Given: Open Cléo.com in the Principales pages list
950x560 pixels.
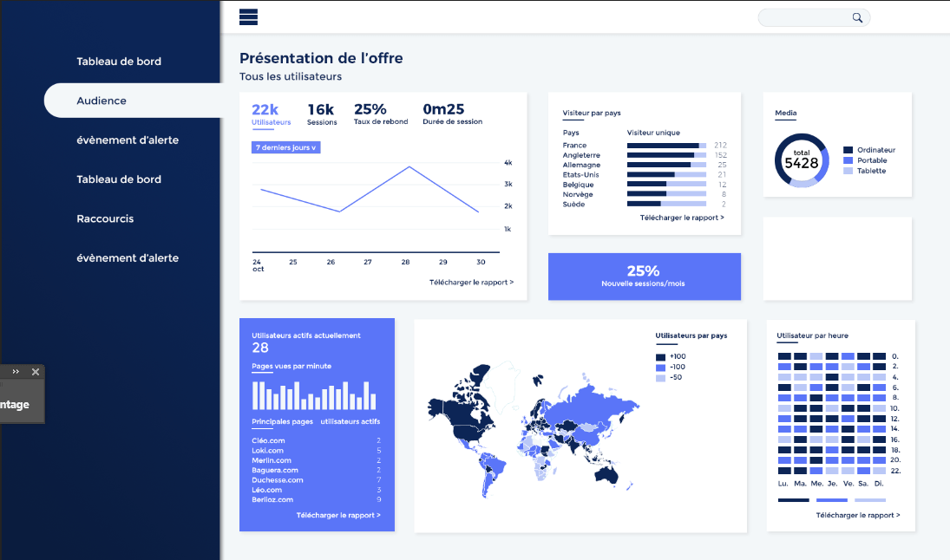Looking at the screenshot, I should [268, 440].
